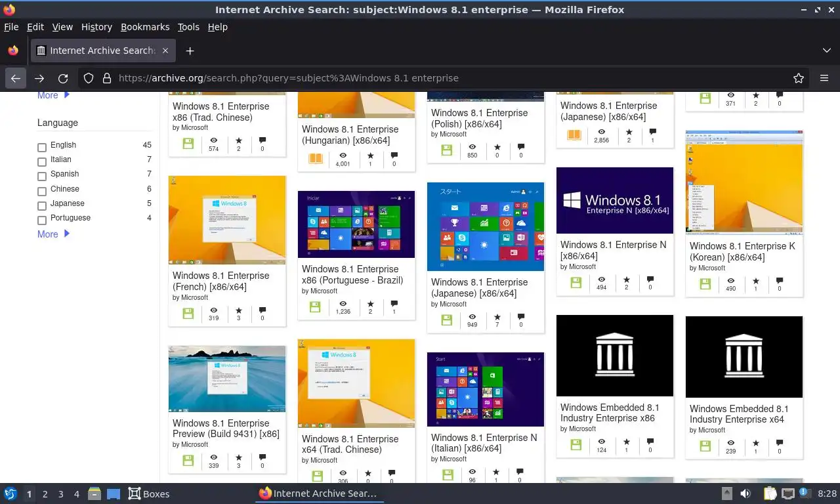
Task: Expand More under Language filter
Action: click(x=53, y=234)
